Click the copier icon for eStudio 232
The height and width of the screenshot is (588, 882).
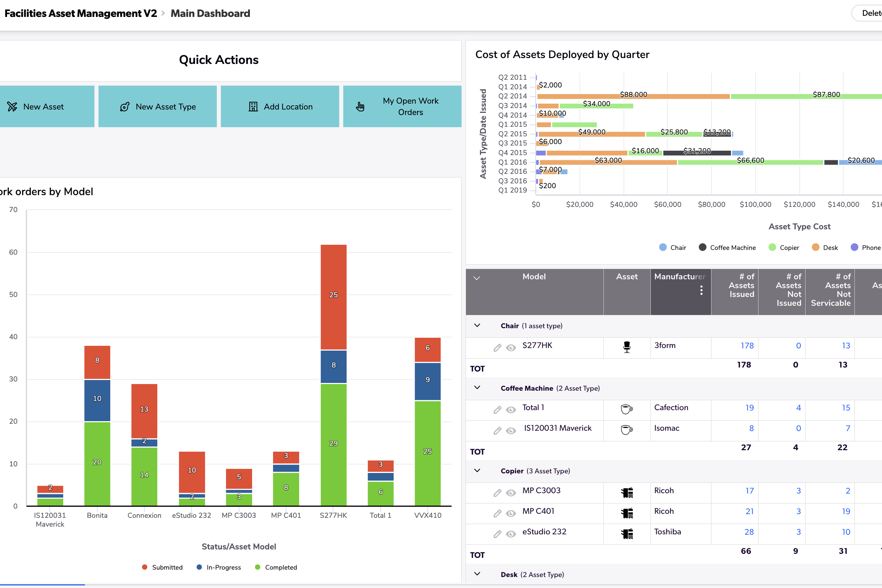[627, 534]
